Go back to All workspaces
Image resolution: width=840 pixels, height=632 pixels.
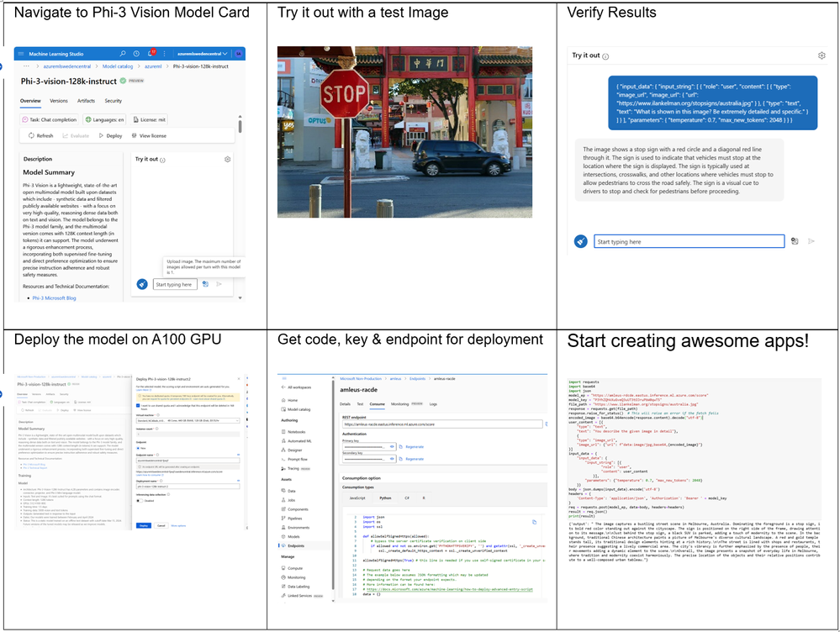[296, 387]
